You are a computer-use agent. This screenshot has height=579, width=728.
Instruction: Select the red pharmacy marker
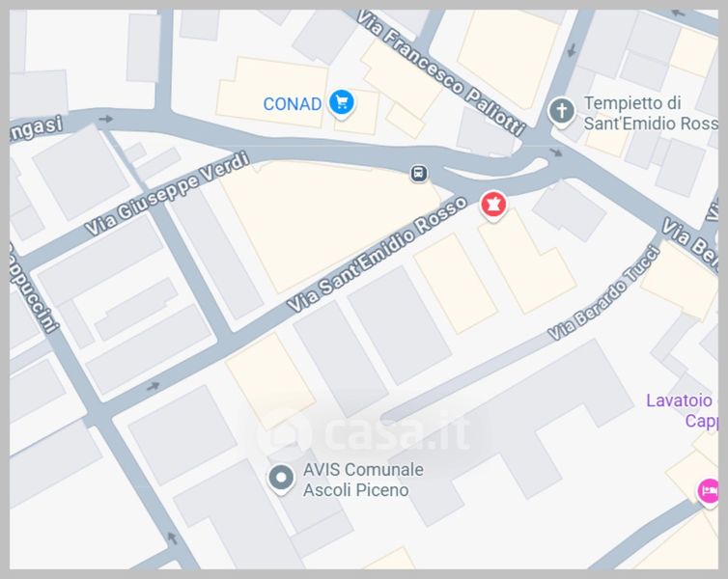pyautogui.click(x=493, y=205)
